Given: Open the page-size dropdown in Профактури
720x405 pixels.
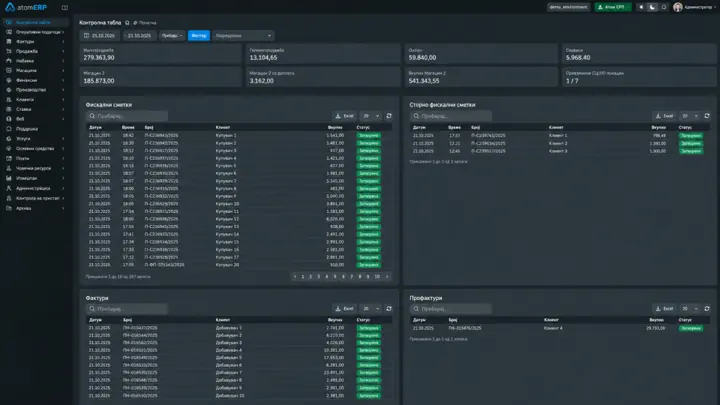Looking at the screenshot, I should pos(689,309).
